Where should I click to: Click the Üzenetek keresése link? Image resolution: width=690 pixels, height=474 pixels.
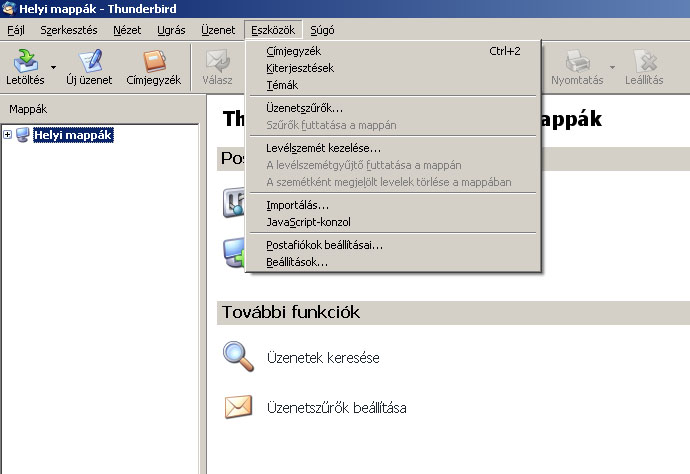pyautogui.click(x=323, y=357)
